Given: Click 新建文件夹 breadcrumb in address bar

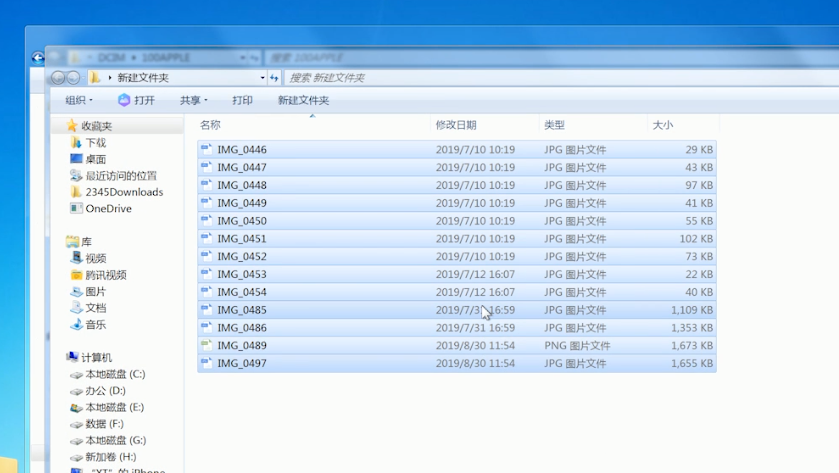Looking at the screenshot, I should pyautogui.click(x=143, y=78).
